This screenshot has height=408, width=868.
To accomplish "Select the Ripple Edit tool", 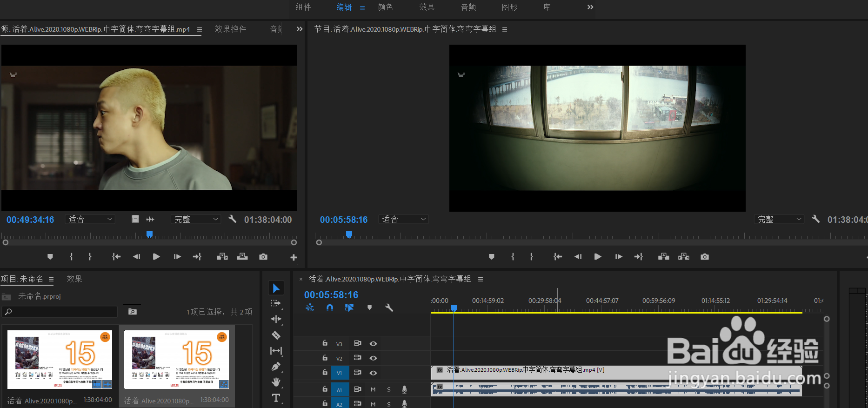I will tap(276, 319).
